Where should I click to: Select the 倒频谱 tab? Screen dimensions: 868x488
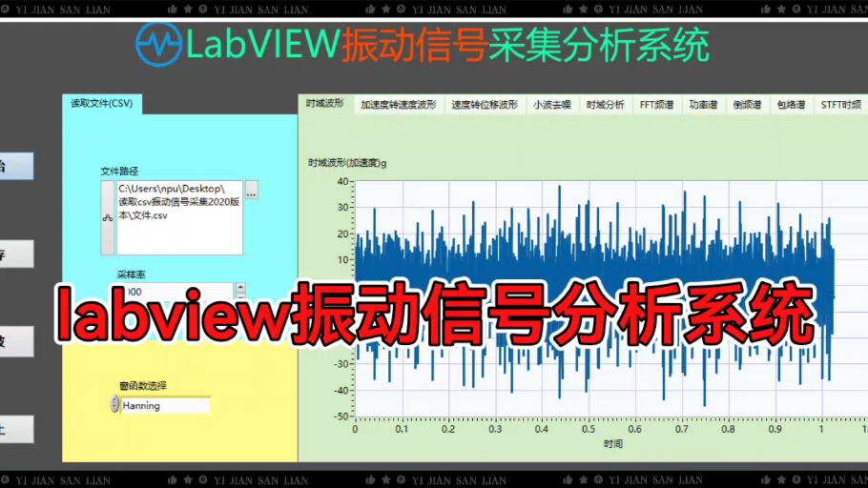coord(747,105)
